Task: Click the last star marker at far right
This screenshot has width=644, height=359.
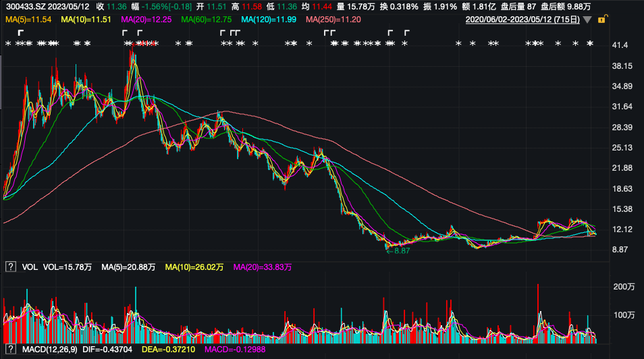Action: pos(590,44)
